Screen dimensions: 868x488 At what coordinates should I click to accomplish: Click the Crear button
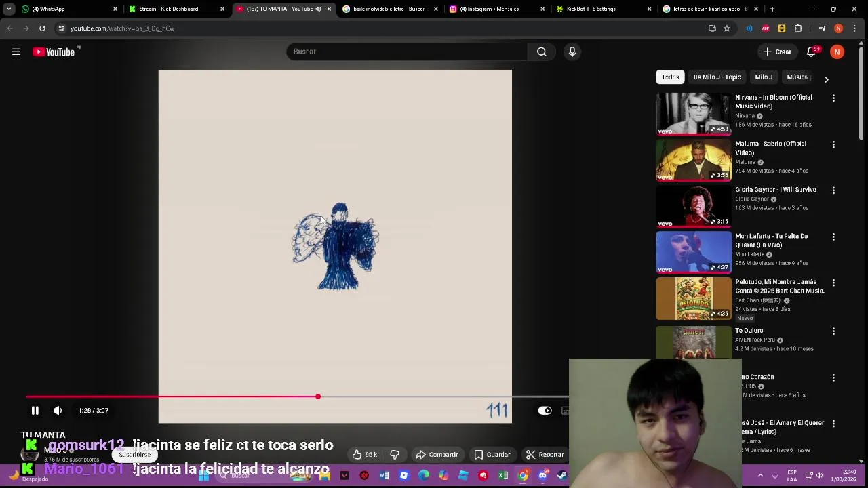(x=777, y=52)
